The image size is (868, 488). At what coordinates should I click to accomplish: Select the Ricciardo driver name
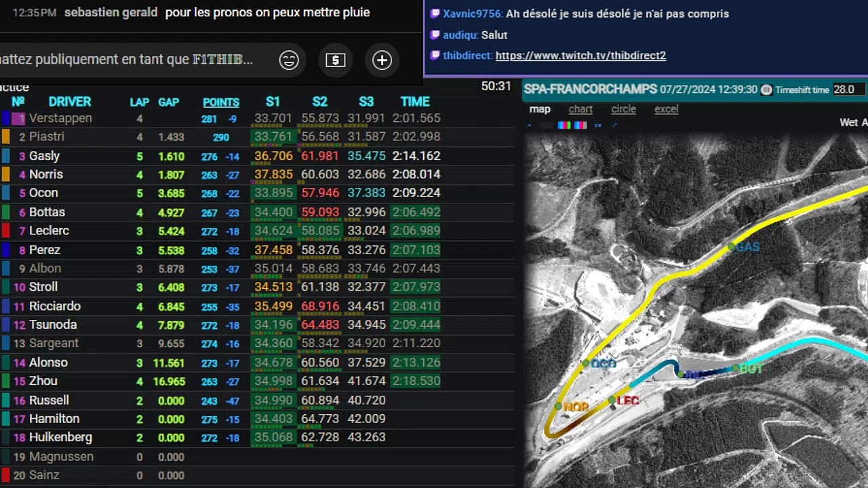55,306
